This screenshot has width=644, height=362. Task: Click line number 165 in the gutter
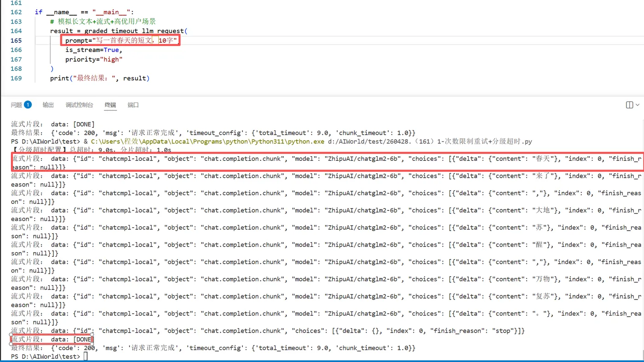point(16,40)
